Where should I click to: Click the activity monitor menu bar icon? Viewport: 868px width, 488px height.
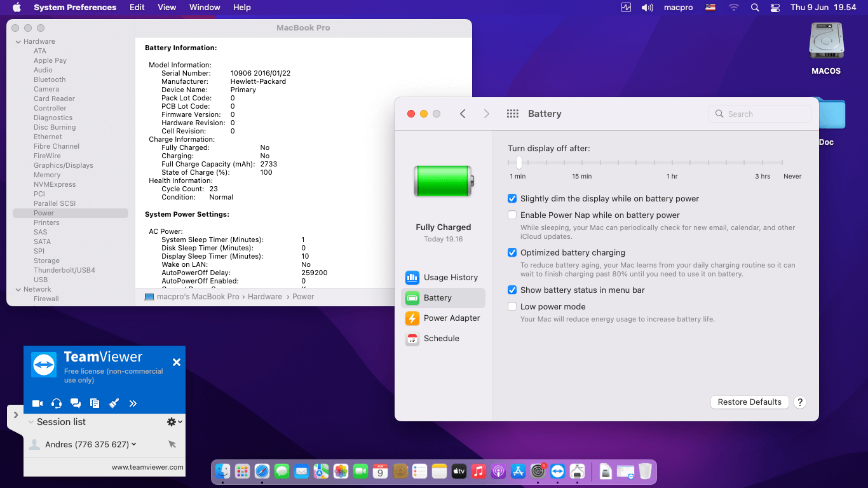click(x=627, y=8)
